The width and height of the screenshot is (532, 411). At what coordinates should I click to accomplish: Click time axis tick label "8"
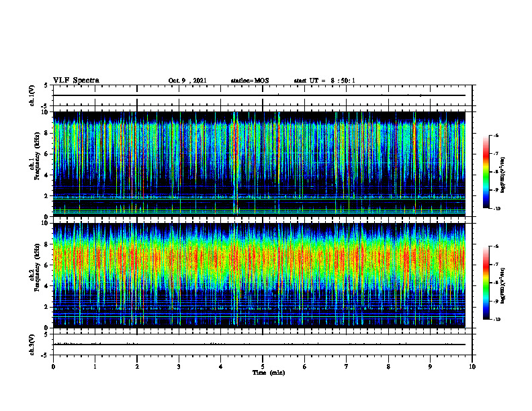pos(388,367)
